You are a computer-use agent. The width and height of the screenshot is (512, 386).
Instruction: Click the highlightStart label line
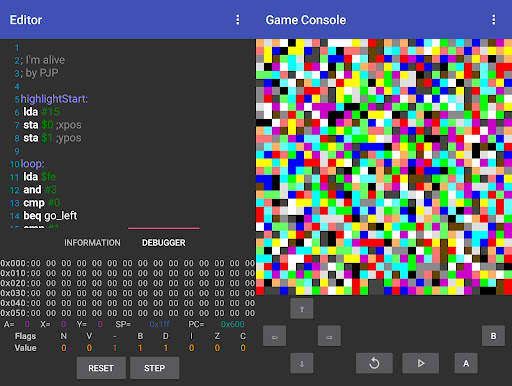tap(54, 99)
